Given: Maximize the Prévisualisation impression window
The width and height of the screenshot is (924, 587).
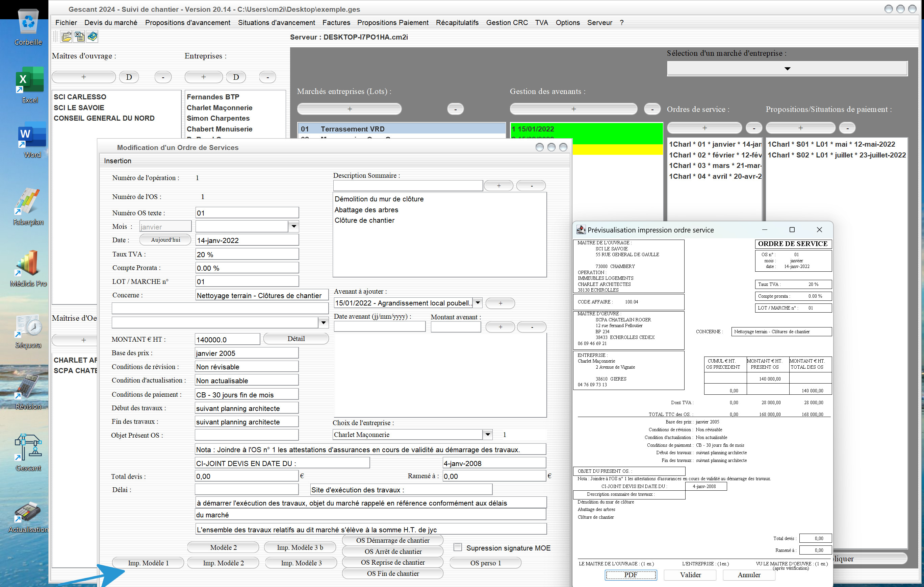Looking at the screenshot, I should point(792,229).
